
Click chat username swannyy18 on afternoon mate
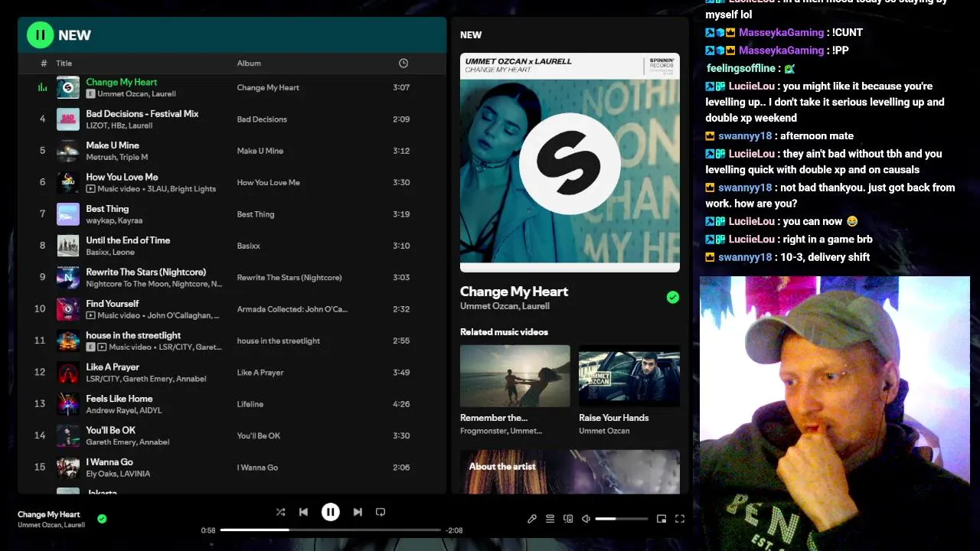[x=745, y=136]
